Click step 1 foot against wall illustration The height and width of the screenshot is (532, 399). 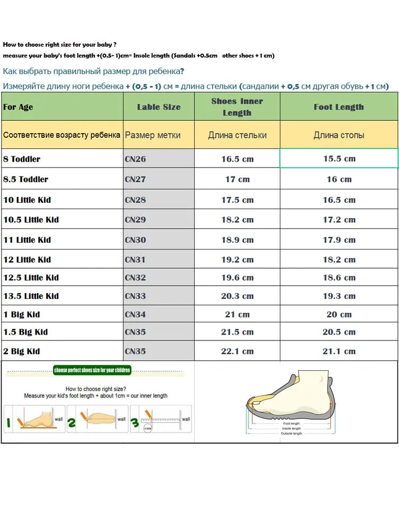tap(34, 419)
